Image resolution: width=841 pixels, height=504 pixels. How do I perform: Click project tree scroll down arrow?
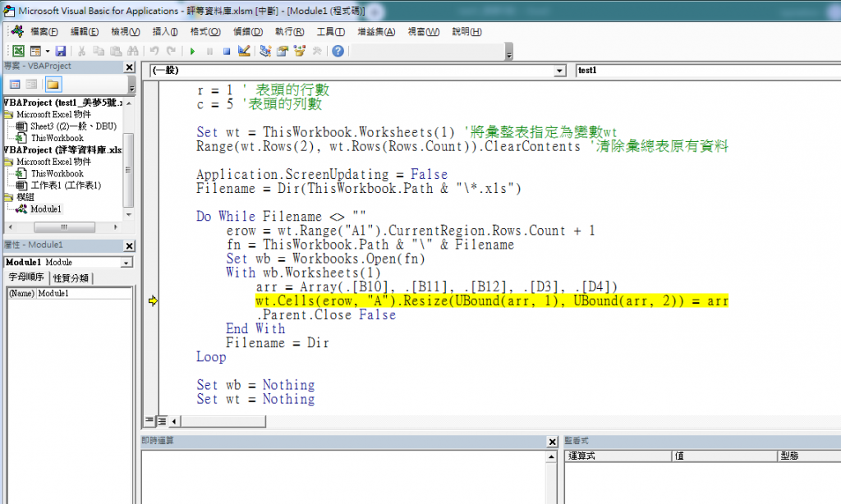pyautogui.click(x=129, y=214)
